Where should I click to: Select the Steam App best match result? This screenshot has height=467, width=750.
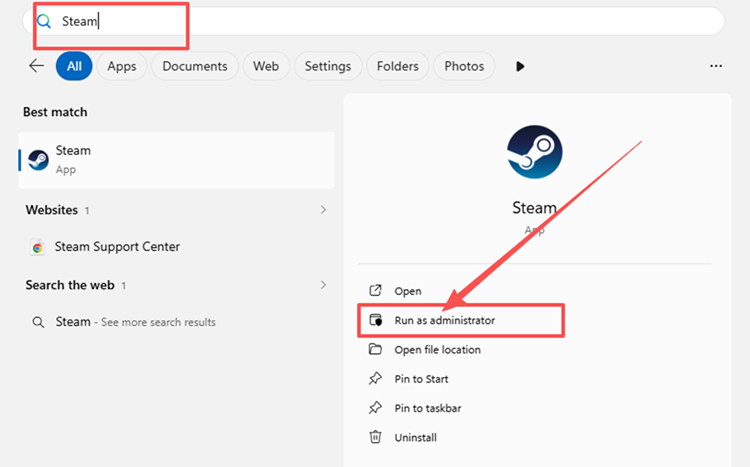[176, 160]
